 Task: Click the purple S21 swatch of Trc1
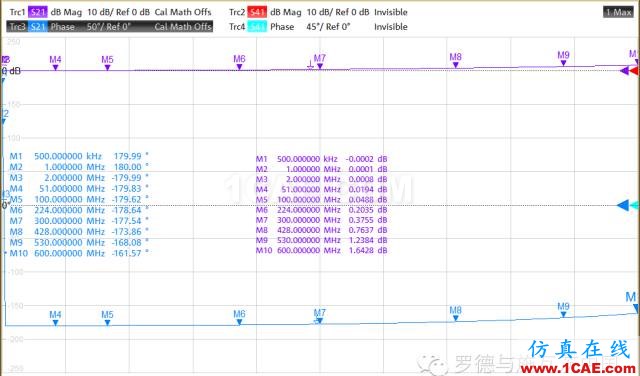[x=38, y=12]
